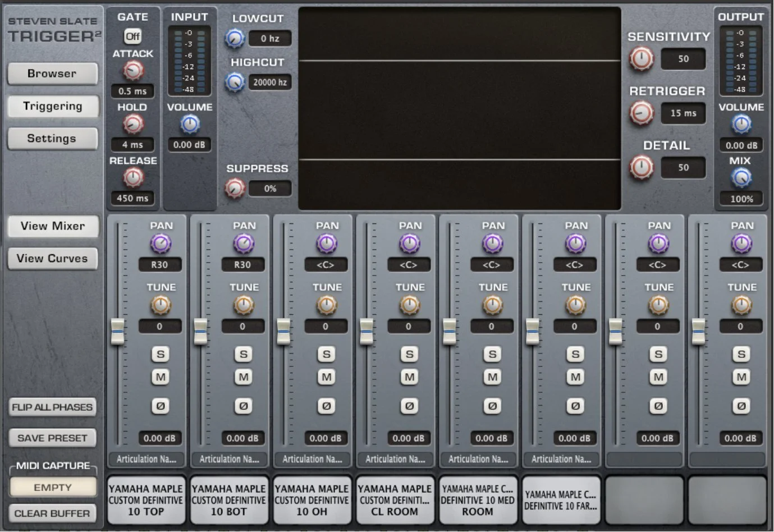Click the 10 OH channel volume fader
Screen dimensions: 774x532
coord(283,331)
